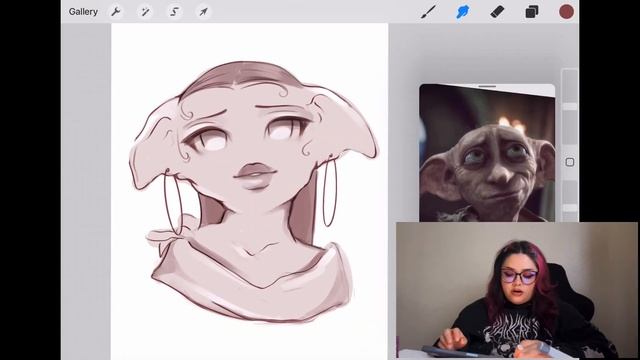Click the webcam video overlay
The width and height of the screenshot is (640, 360).
pyautogui.click(x=517, y=291)
